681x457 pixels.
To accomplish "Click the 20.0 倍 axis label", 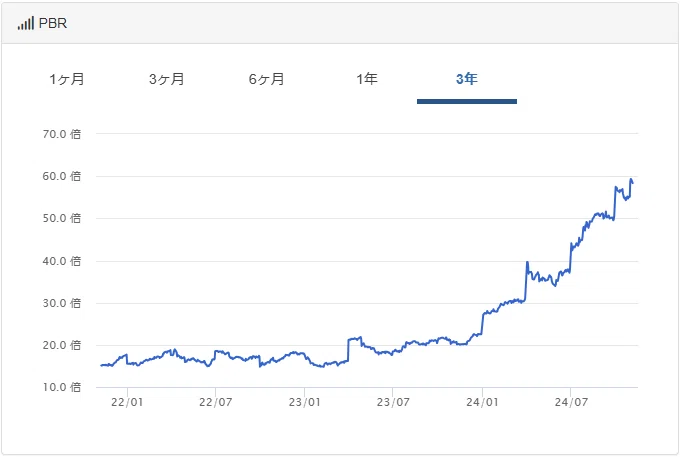I will (x=62, y=345).
